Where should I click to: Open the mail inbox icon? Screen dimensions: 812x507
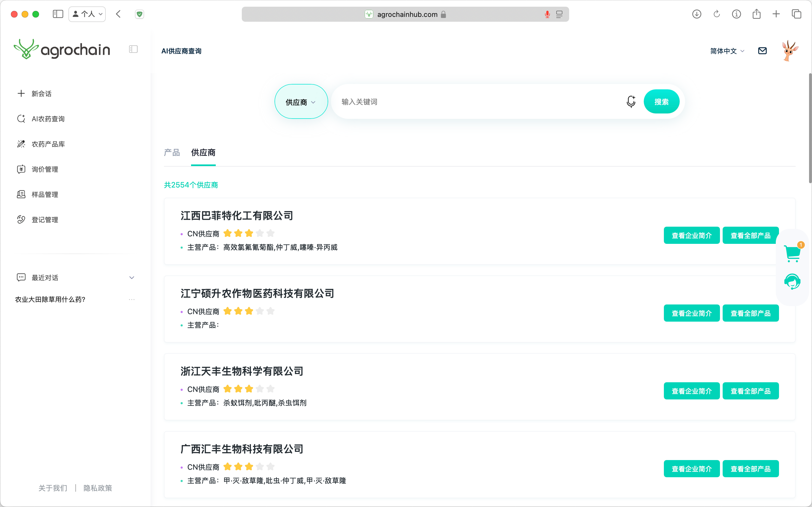coord(762,51)
